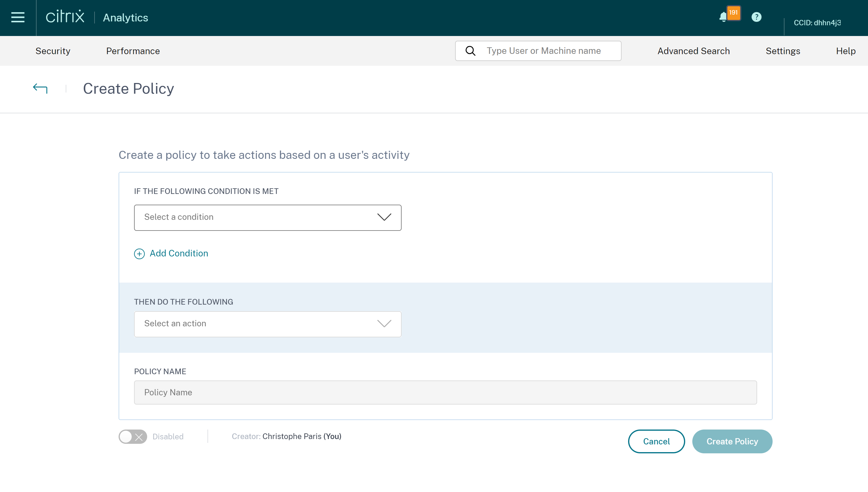This screenshot has height=492, width=868.
Task: Go back using the arrow icon
Action: pyautogui.click(x=40, y=89)
